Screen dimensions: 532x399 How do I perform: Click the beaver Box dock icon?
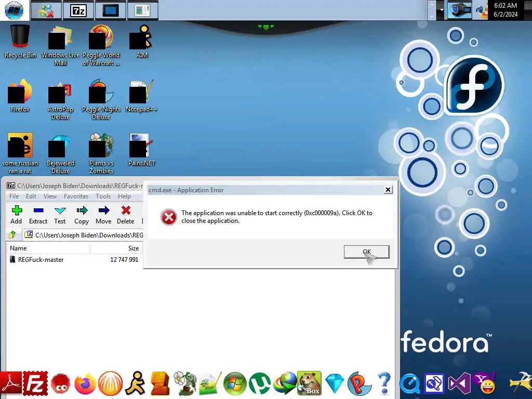[x=310, y=383]
